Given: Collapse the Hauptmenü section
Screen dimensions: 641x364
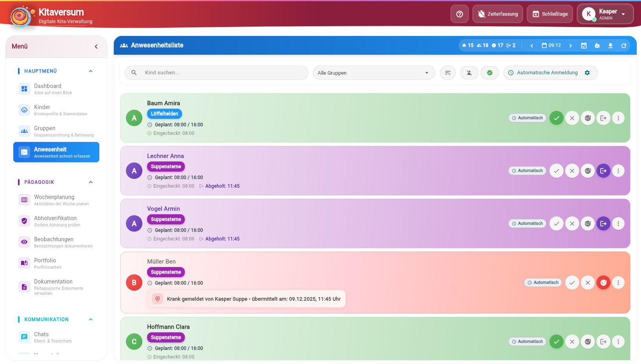Looking at the screenshot, I should 91,71.
